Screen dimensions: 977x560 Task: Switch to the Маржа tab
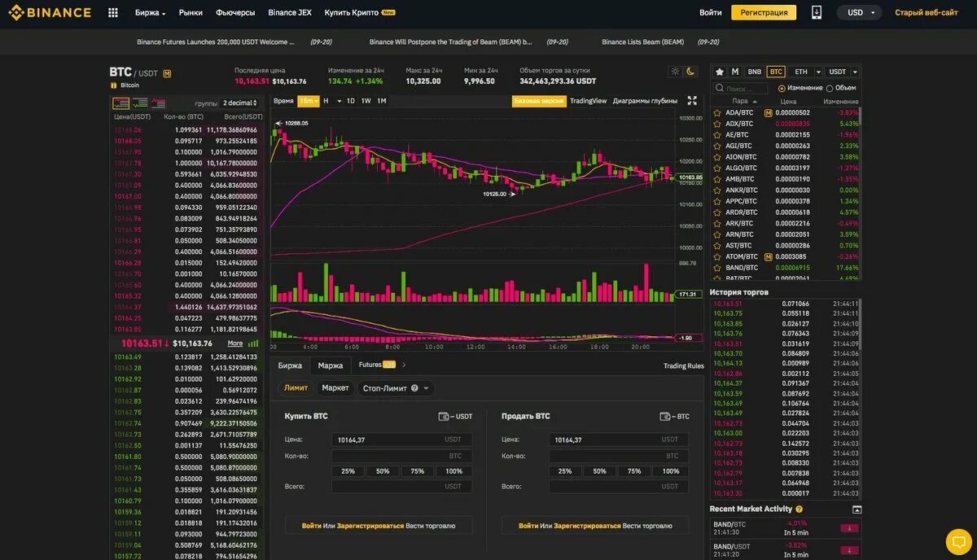pos(331,365)
